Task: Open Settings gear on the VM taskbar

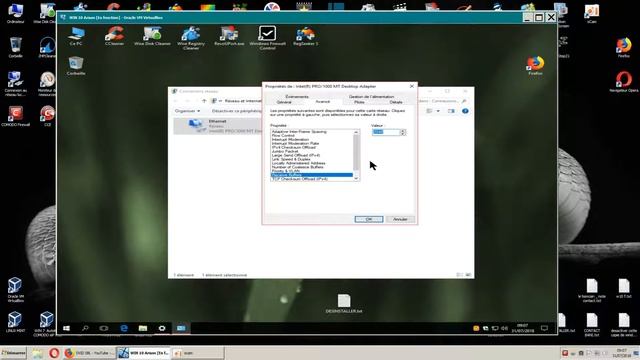Action: click(162, 328)
